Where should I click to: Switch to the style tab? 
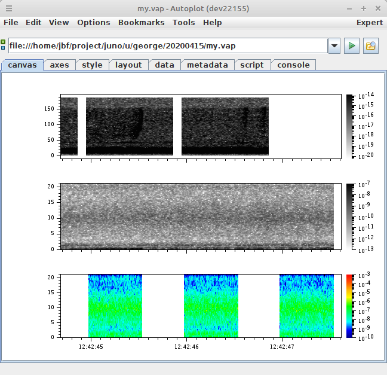tap(92, 65)
